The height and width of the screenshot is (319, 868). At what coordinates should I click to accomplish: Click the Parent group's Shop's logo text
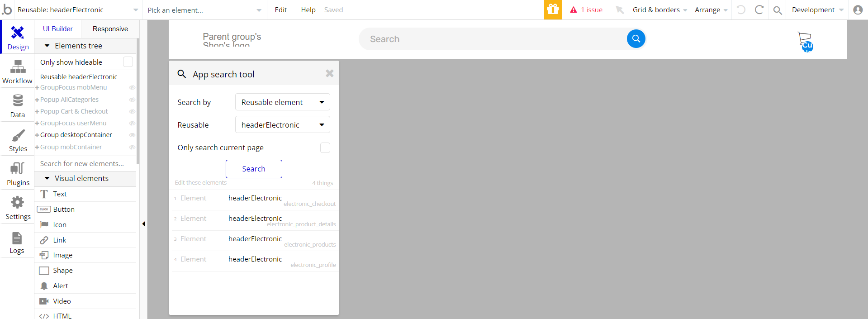pyautogui.click(x=232, y=40)
